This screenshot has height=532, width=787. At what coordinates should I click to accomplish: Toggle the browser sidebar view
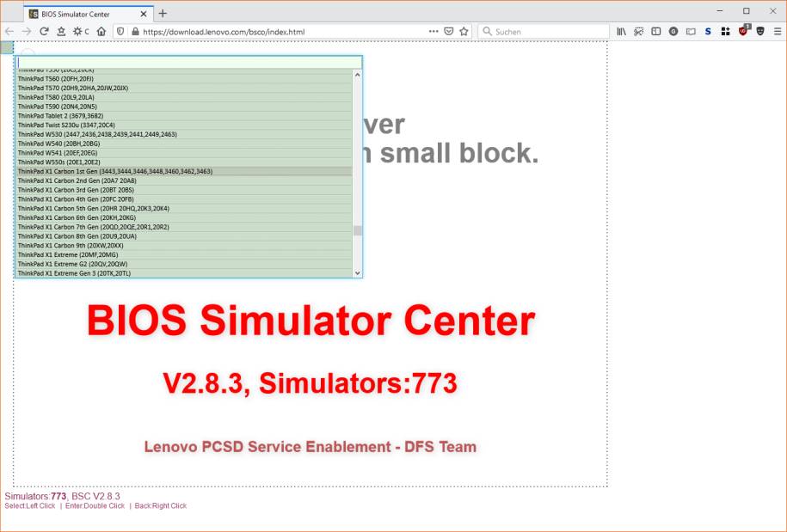tap(656, 31)
